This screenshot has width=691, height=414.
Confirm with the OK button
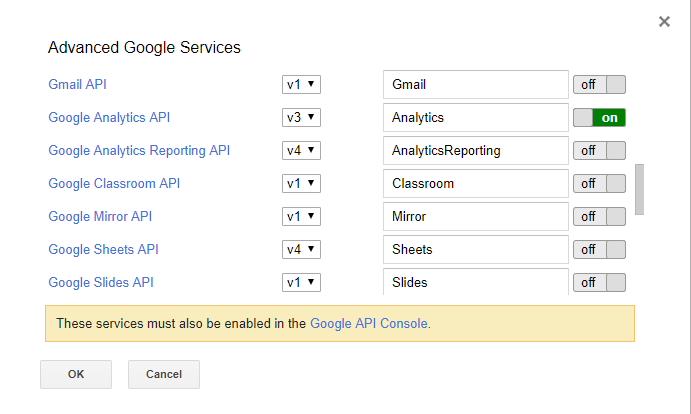tap(76, 374)
